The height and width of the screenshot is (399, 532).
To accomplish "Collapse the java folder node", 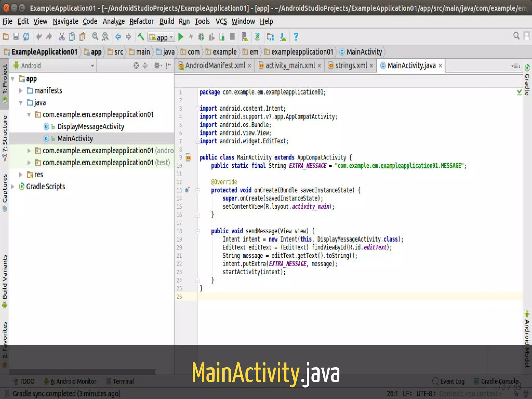I will 21,103.
